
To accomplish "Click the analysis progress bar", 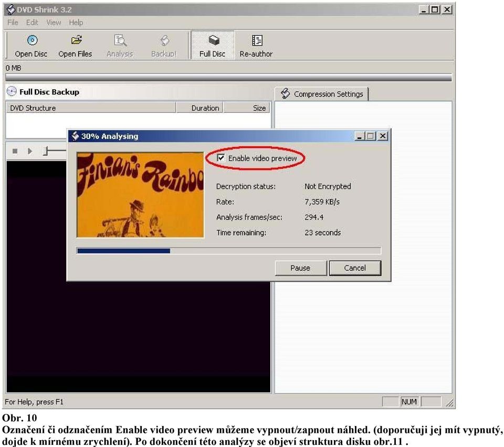I will tap(229, 251).
